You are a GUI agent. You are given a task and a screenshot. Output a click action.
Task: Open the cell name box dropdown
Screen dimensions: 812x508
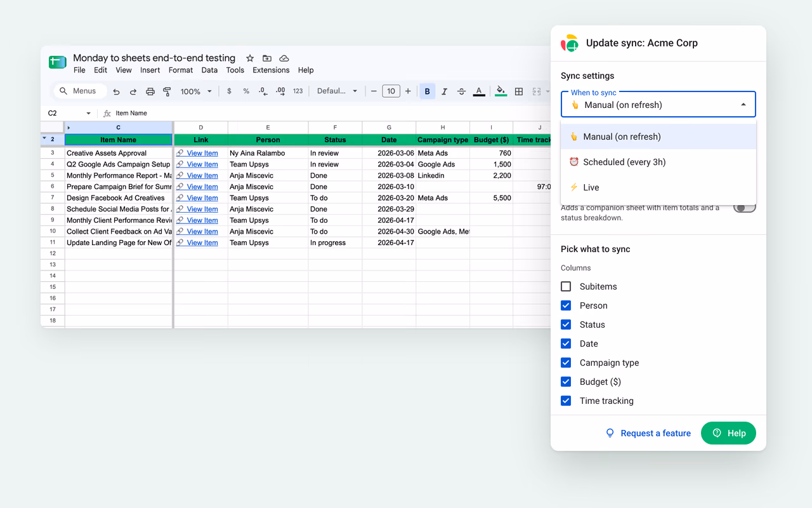coord(88,114)
